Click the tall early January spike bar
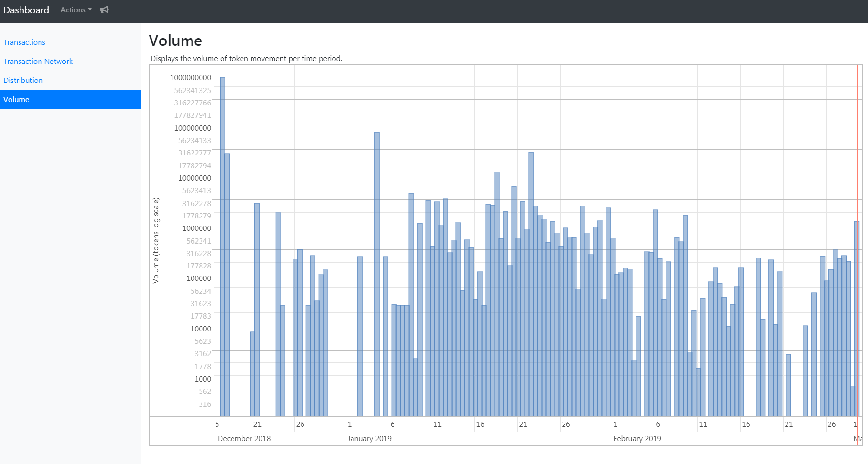 (x=377, y=274)
